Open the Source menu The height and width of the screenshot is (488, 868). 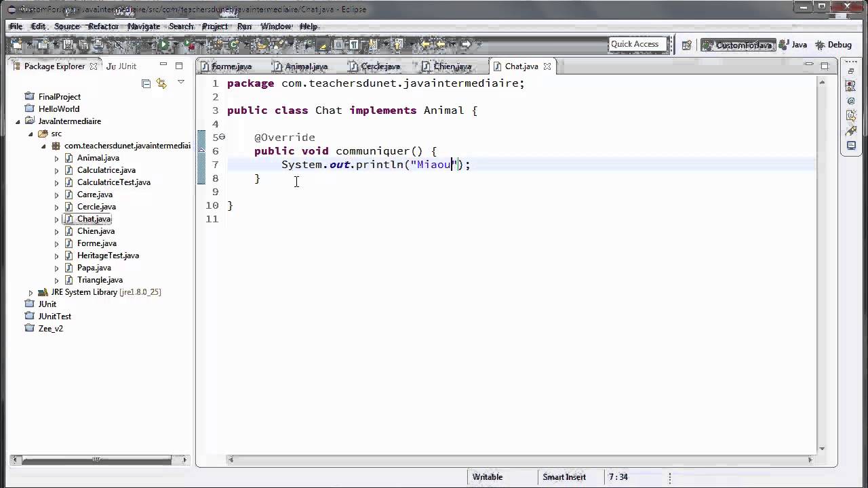(x=67, y=26)
